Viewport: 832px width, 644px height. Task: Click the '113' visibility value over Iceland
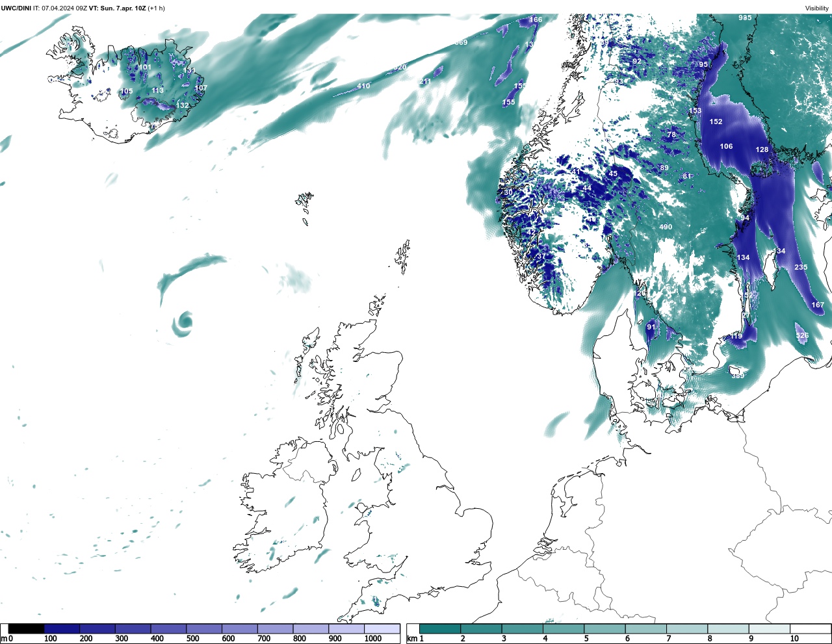pyautogui.click(x=158, y=91)
